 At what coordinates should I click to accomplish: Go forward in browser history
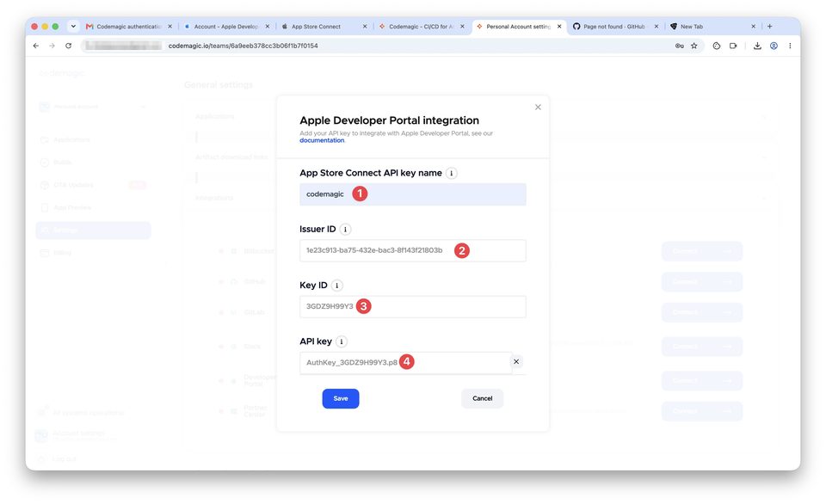[x=52, y=46]
